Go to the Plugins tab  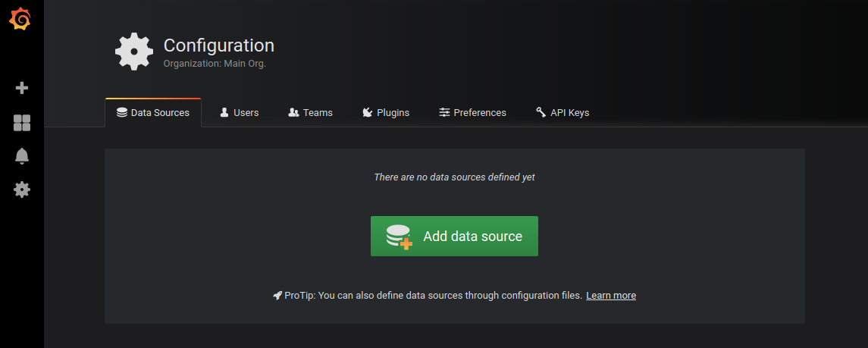386,113
